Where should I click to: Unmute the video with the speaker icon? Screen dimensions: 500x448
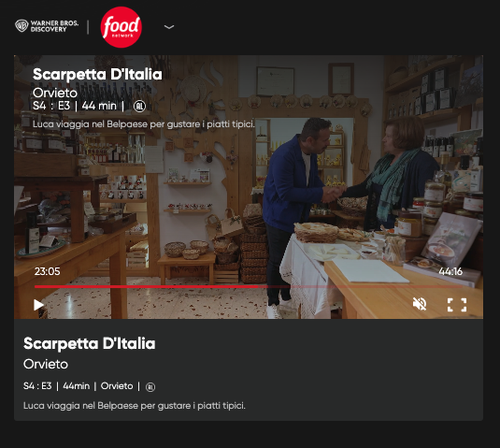click(420, 304)
